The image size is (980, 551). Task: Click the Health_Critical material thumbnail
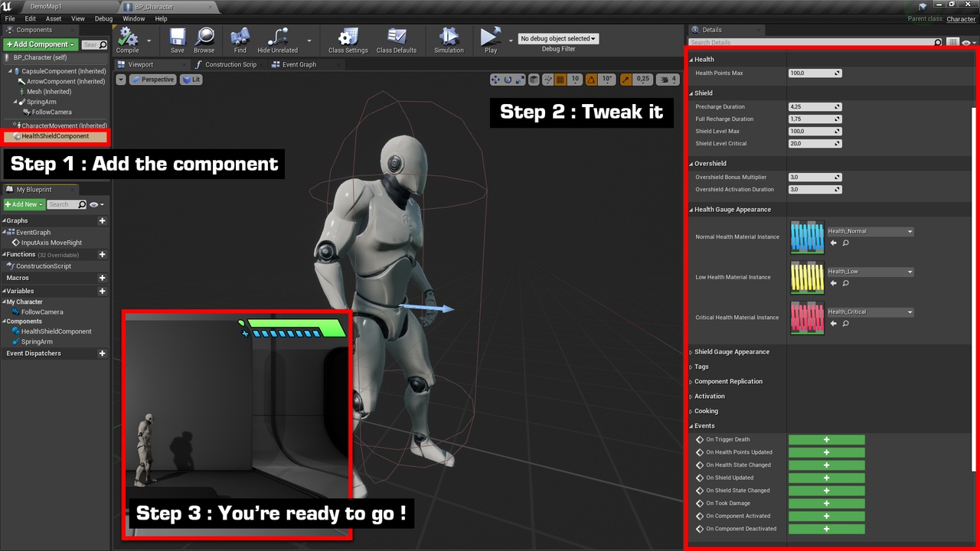click(807, 318)
